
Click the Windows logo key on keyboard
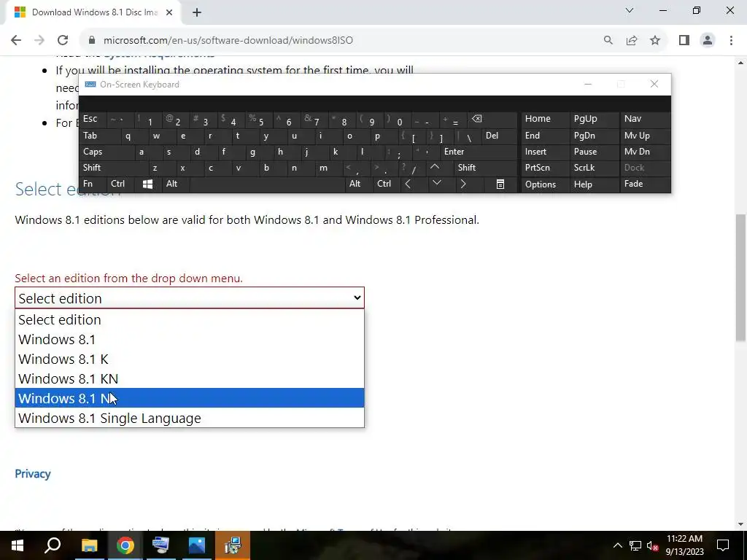pos(147,184)
